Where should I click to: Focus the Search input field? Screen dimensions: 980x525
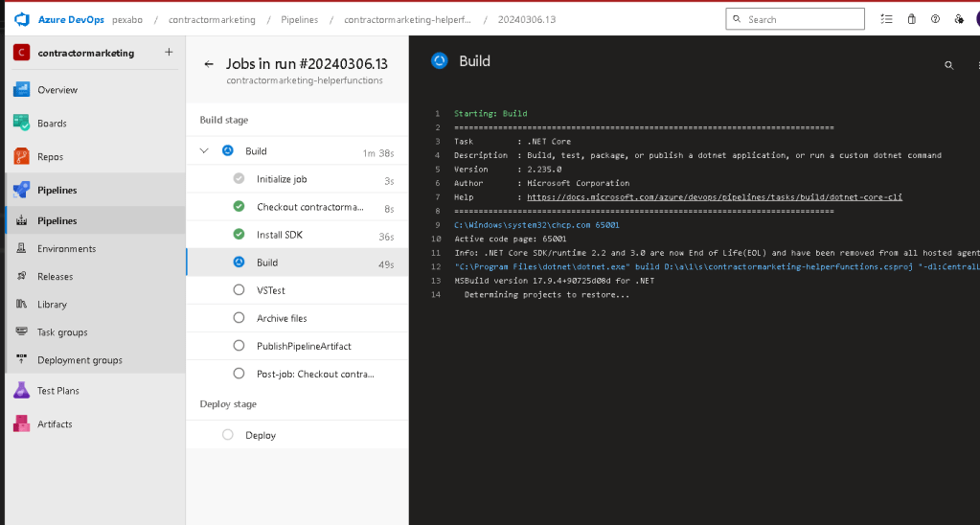pyautogui.click(x=795, y=19)
